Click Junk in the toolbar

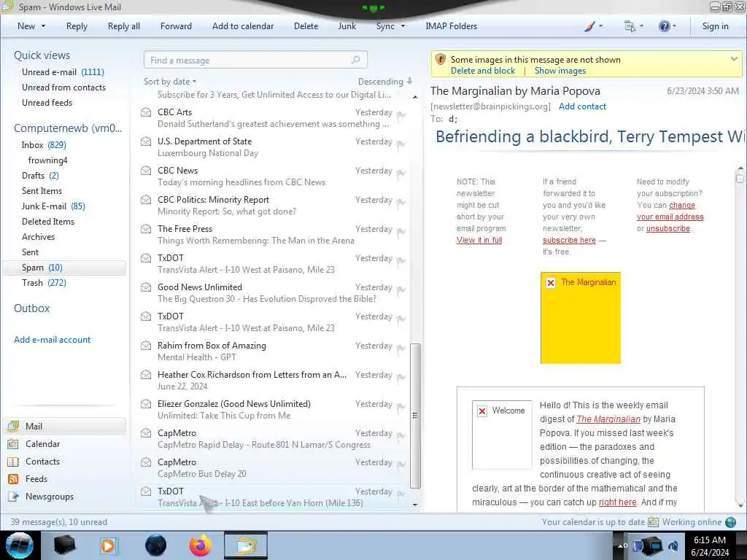click(347, 26)
